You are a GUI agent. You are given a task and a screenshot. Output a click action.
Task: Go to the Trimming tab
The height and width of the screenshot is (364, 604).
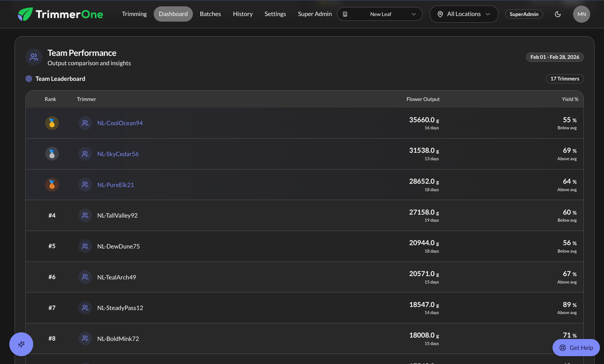[x=134, y=14]
